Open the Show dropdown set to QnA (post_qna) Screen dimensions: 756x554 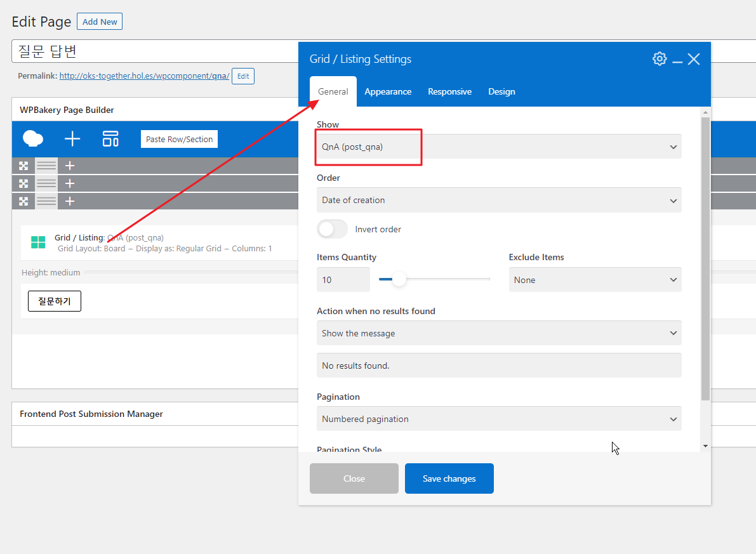[499, 147]
